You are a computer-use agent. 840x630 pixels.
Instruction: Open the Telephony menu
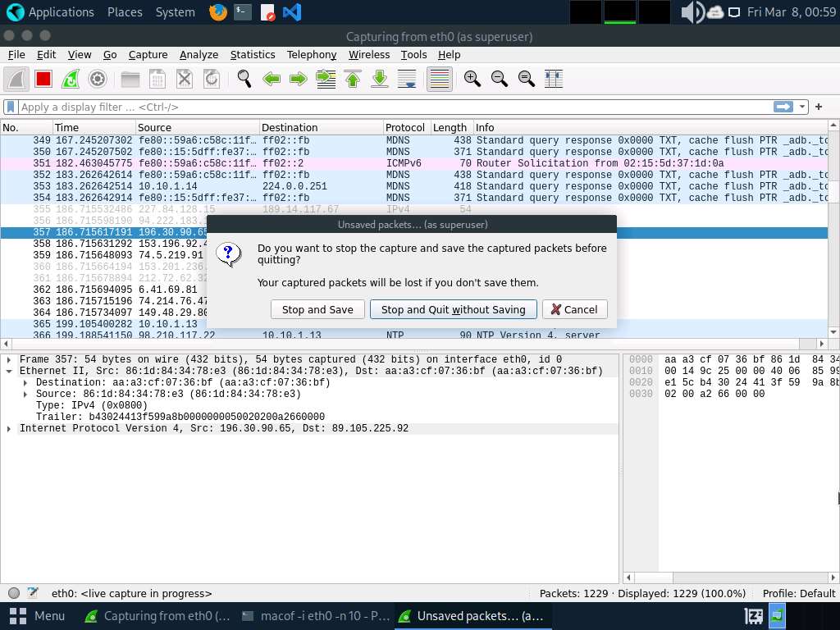pos(311,55)
